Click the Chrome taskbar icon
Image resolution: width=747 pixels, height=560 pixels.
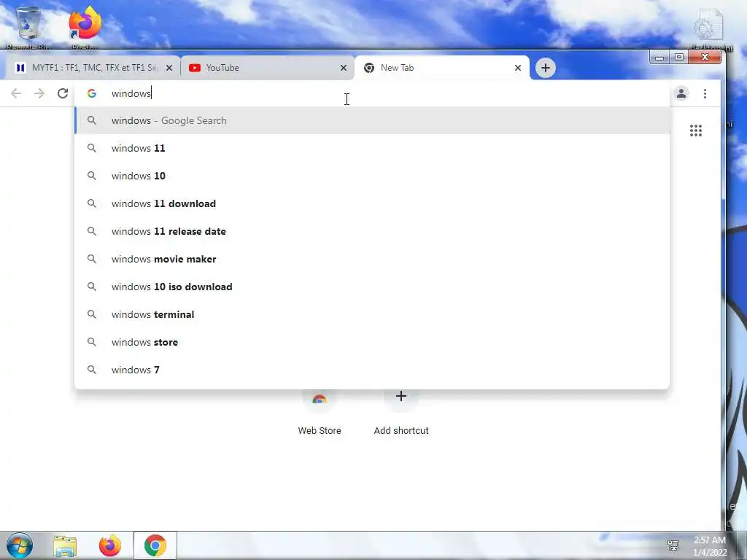tap(155, 545)
